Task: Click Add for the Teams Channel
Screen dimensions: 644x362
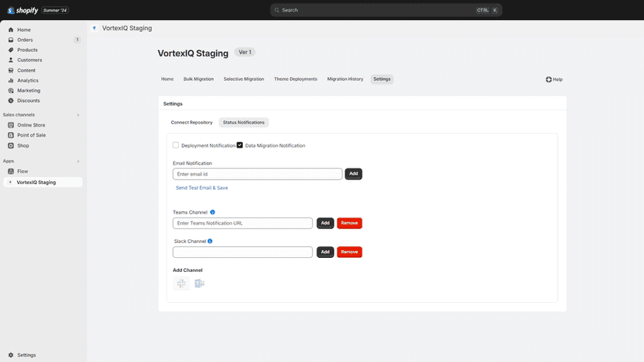Action: (x=325, y=223)
